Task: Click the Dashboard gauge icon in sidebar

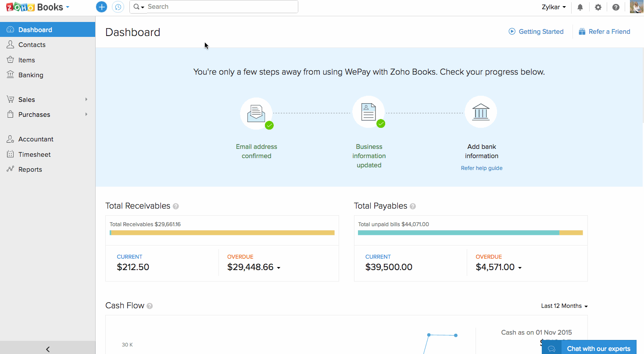Action: click(x=11, y=30)
